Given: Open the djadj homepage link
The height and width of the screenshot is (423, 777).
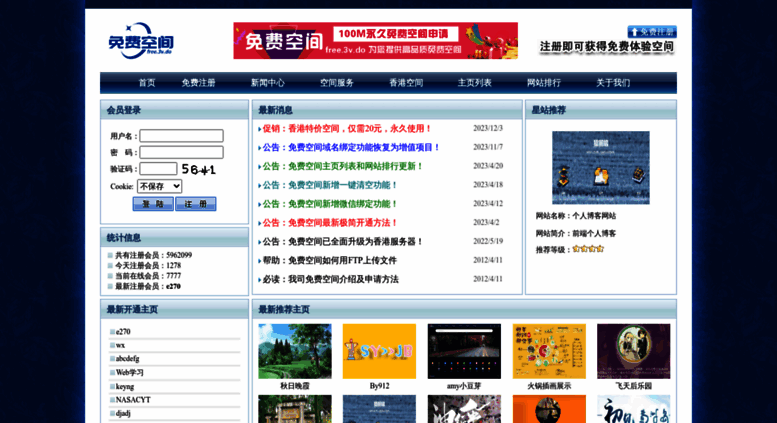Looking at the screenshot, I should click(x=123, y=413).
